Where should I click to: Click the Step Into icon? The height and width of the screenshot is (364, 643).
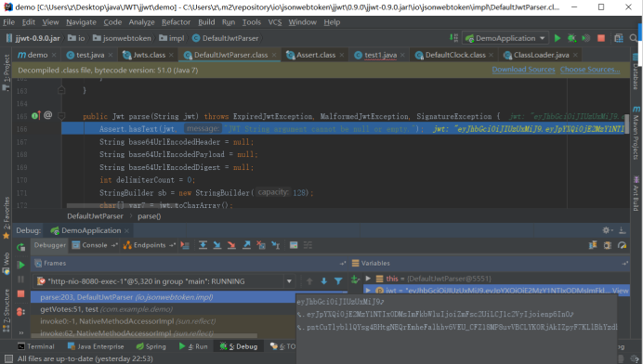(x=217, y=245)
